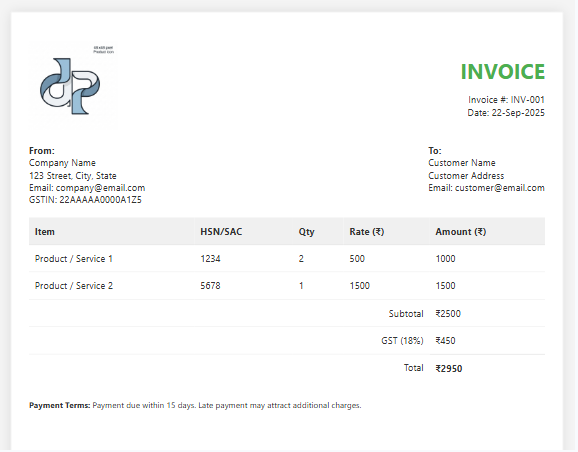
Task: Select 'Customer Name' text
Action: (462, 163)
